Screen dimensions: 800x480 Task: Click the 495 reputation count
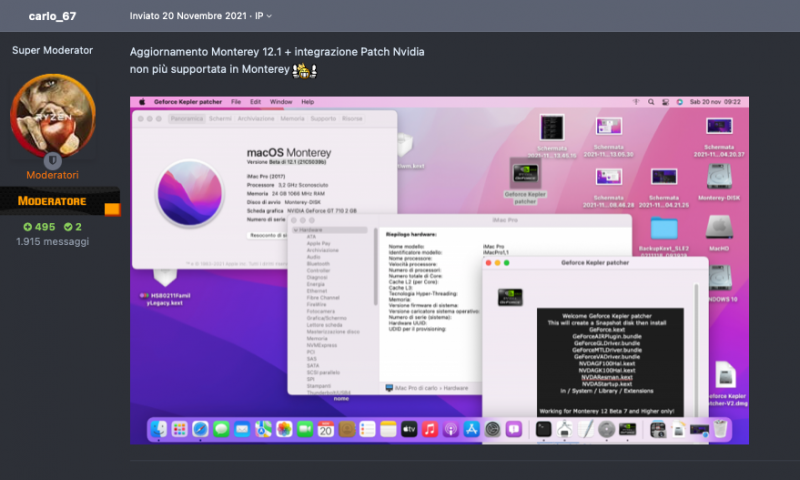[x=39, y=227]
